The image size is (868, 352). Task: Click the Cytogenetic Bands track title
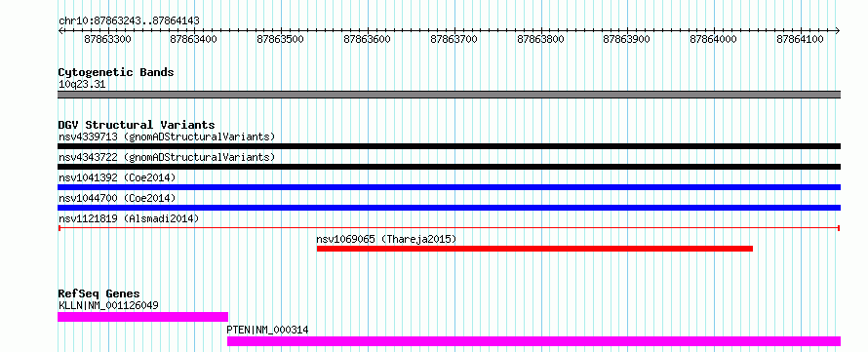click(x=116, y=72)
